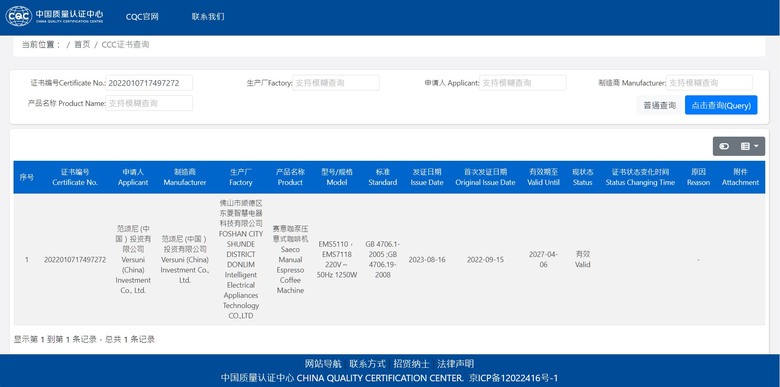Click the GB 4706.1-2005 standard cell
780x387 pixels.
[x=383, y=260]
